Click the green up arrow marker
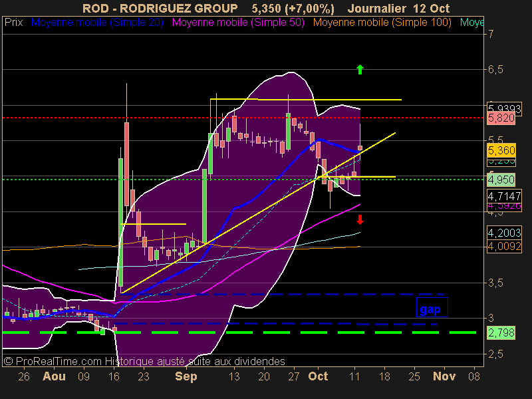This screenshot has height=399, width=532. (x=360, y=70)
